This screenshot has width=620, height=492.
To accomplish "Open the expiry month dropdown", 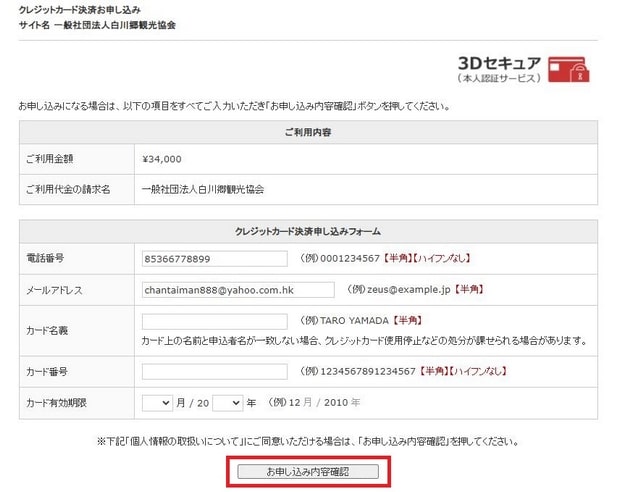I will (157, 402).
